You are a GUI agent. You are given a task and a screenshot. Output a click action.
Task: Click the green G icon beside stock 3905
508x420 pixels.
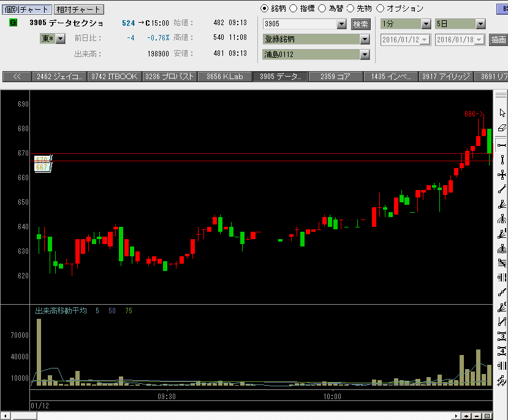pos(13,23)
